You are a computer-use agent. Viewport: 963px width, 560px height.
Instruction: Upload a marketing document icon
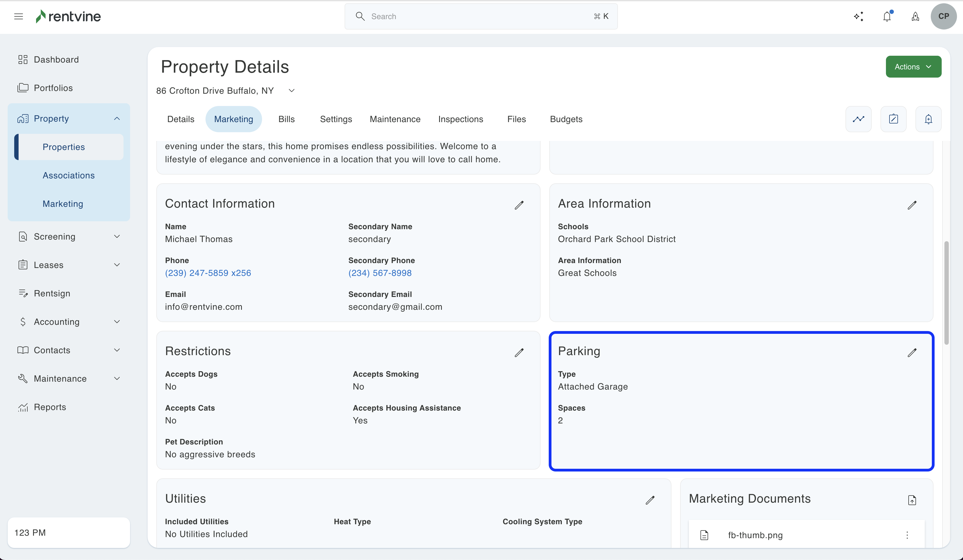[x=912, y=500]
